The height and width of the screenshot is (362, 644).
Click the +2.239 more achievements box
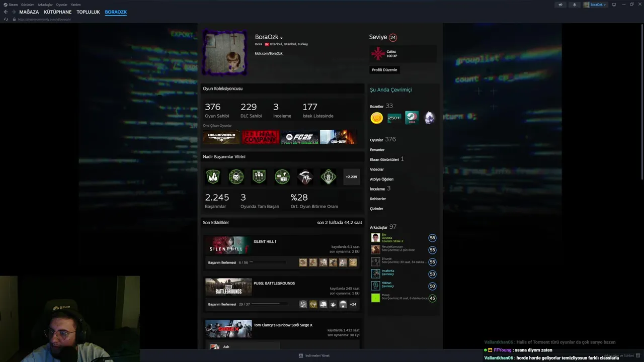351,176
